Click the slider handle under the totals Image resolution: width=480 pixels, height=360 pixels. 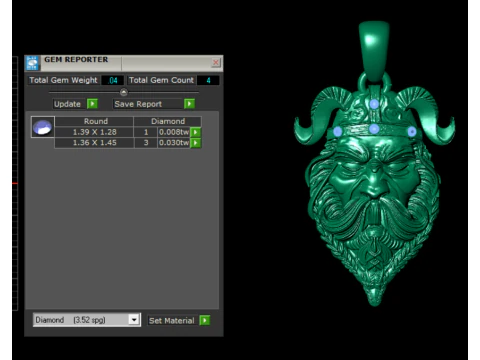(124, 92)
